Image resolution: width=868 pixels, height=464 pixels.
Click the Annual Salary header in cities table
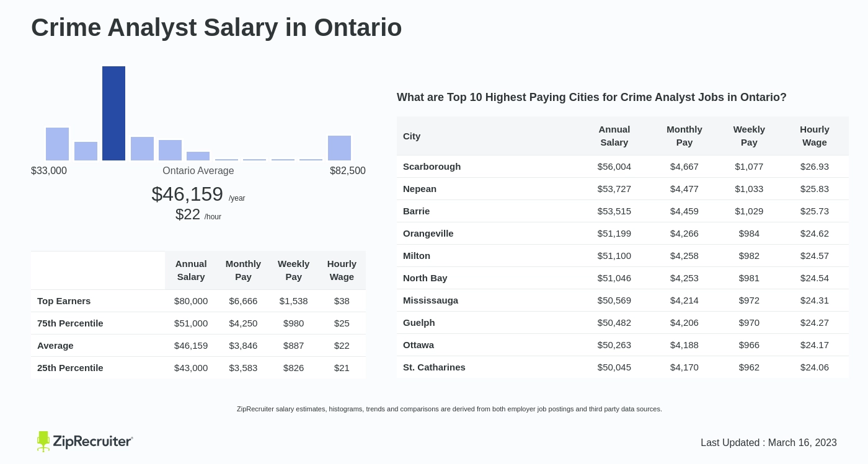point(614,136)
